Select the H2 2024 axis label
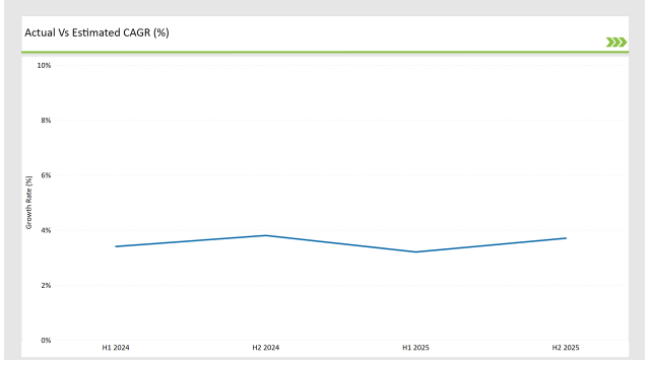 pyautogui.click(x=266, y=348)
